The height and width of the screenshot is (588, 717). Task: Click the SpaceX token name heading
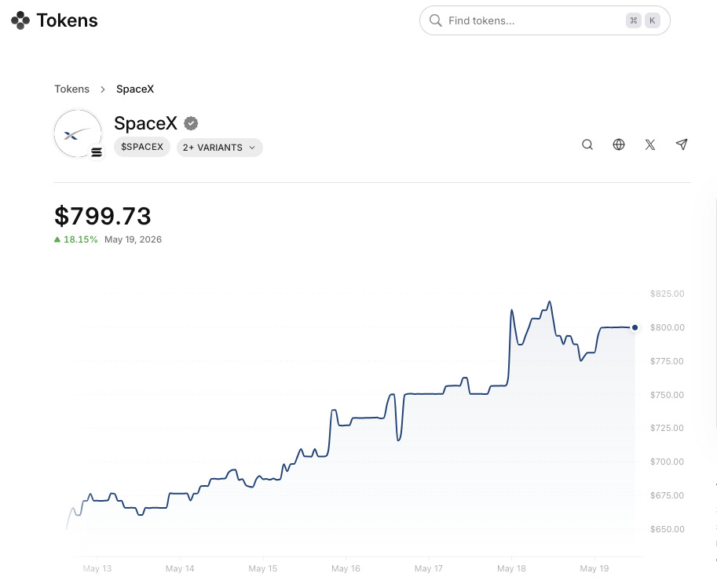coord(145,123)
